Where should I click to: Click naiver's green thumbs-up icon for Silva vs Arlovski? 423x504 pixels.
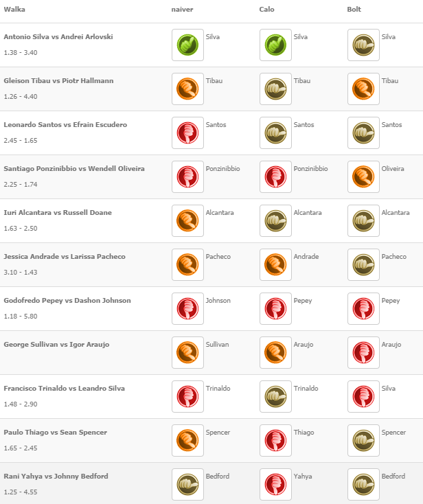[187, 45]
